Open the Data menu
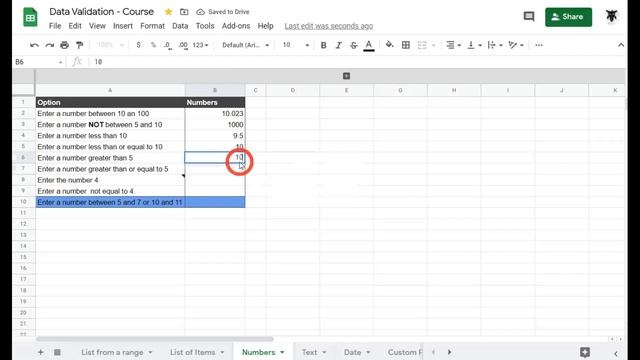Viewport: 640px width, 360px height. tap(180, 26)
